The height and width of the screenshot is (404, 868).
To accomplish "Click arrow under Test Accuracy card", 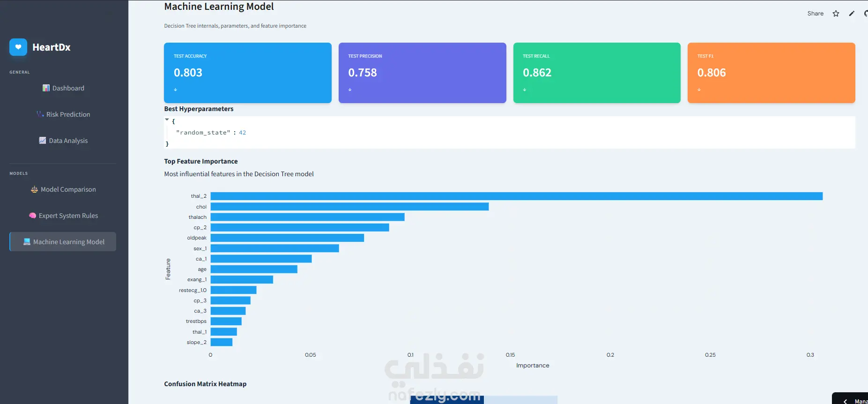I will coord(176,90).
